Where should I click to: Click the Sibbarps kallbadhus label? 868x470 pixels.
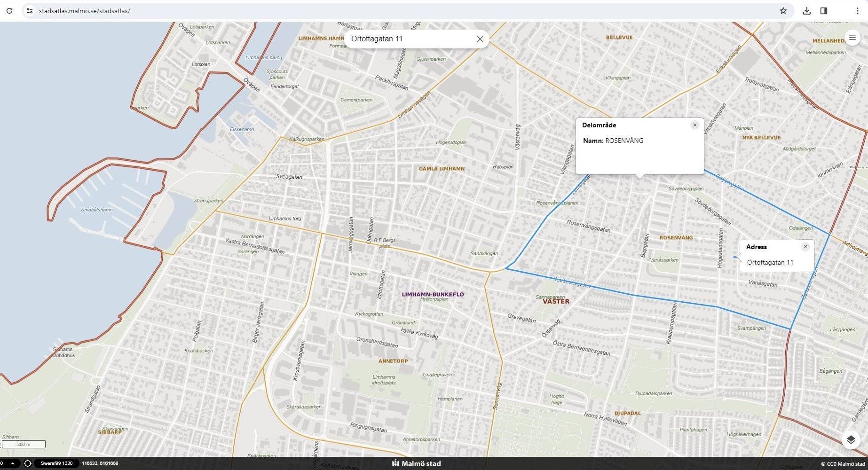63,352
